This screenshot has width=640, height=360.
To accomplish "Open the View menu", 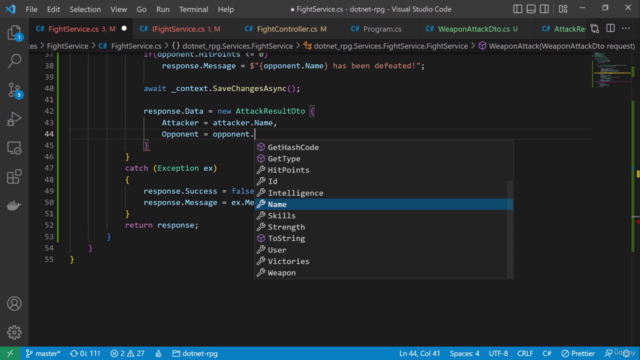I will (x=118, y=9).
